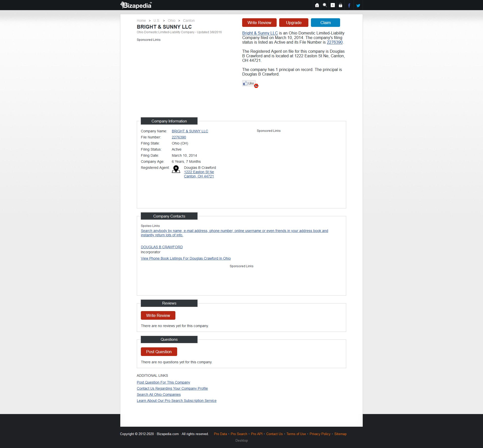
Task: Click Desktop link in footer
Action: tap(242, 440)
